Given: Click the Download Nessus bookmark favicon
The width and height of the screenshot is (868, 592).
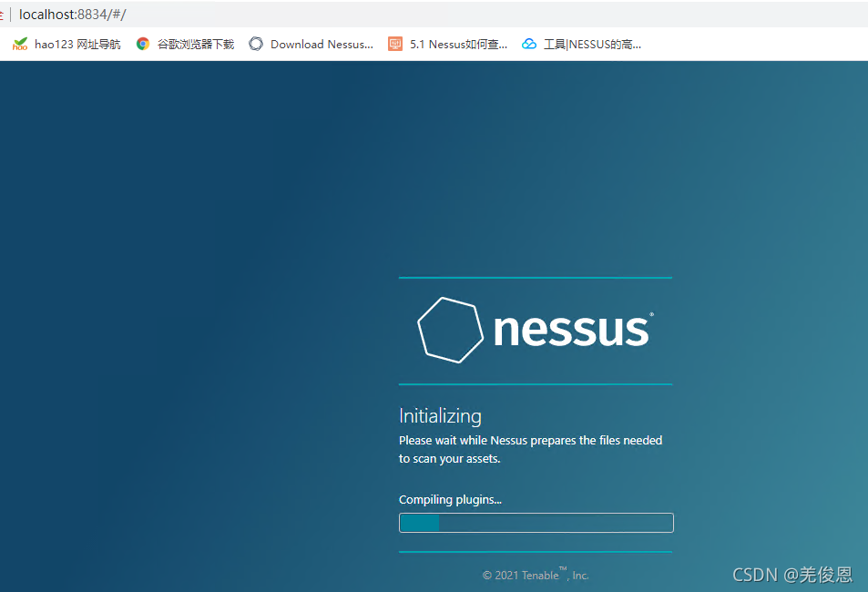Looking at the screenshot, I should [x=256, y=44].
